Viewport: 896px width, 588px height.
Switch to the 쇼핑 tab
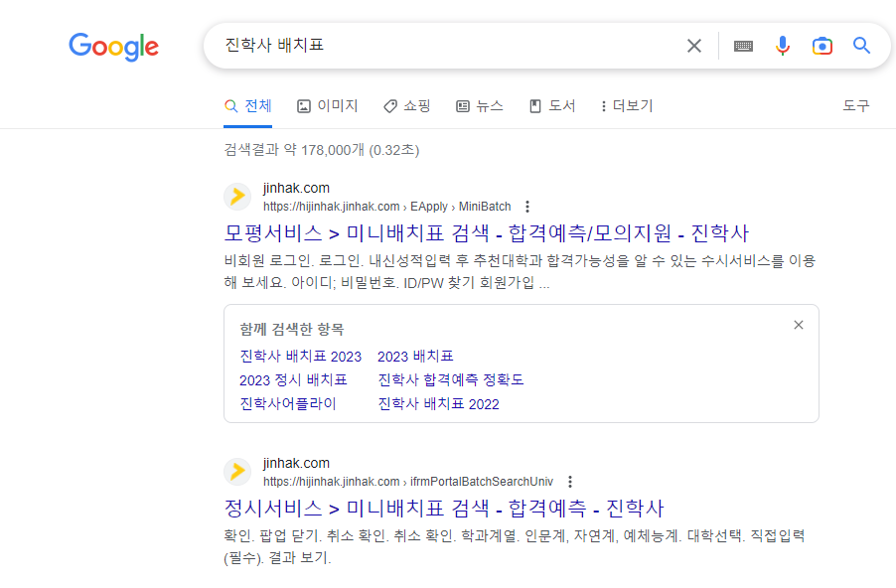pos(407,105)
